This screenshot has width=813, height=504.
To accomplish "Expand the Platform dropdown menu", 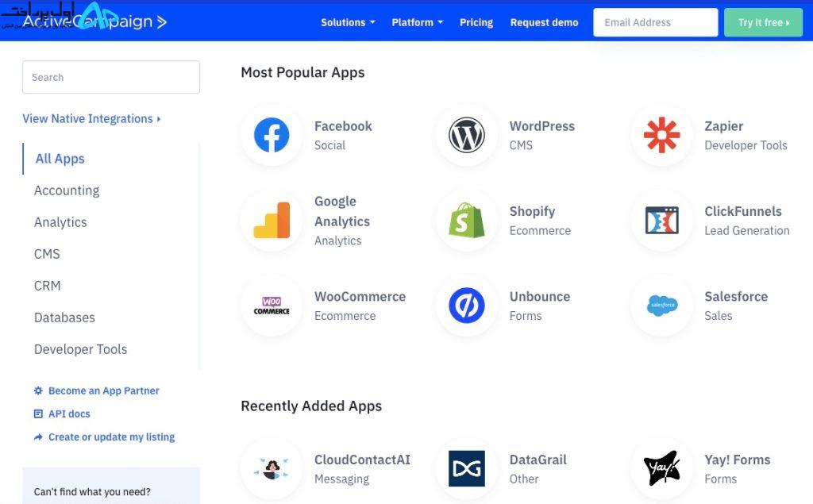I will click(x=418, y=22).
